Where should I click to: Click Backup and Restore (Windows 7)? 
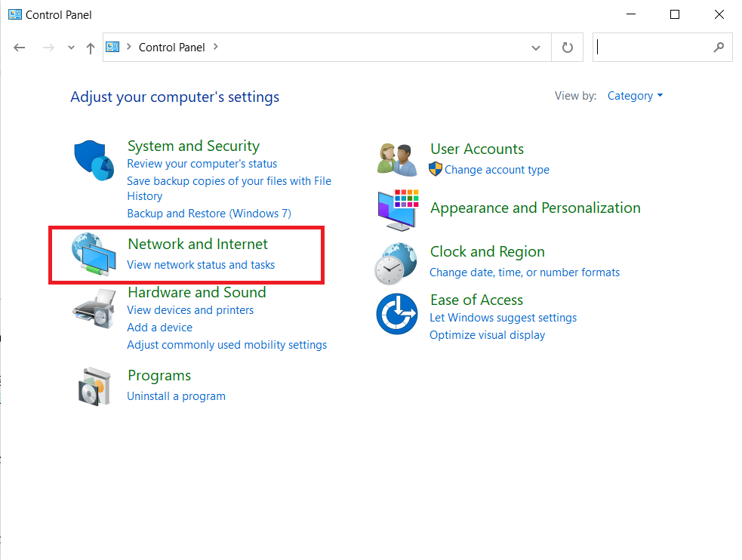208,214
